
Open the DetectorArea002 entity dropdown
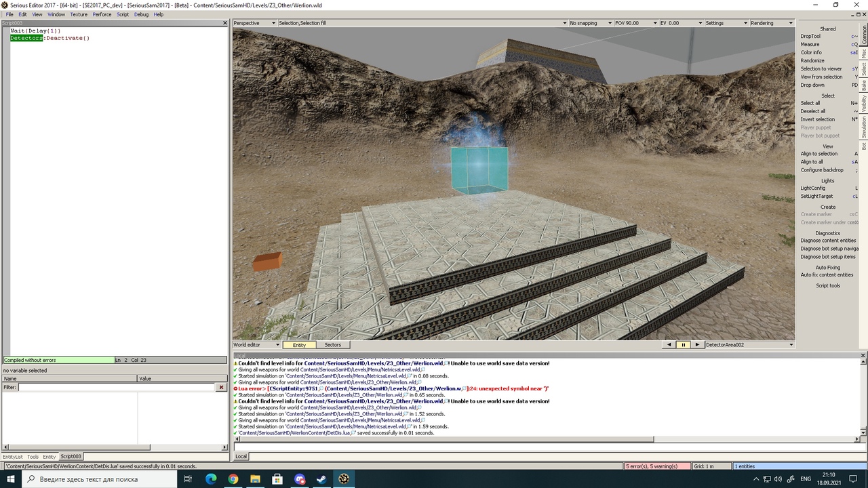click(x=749, y=345)
